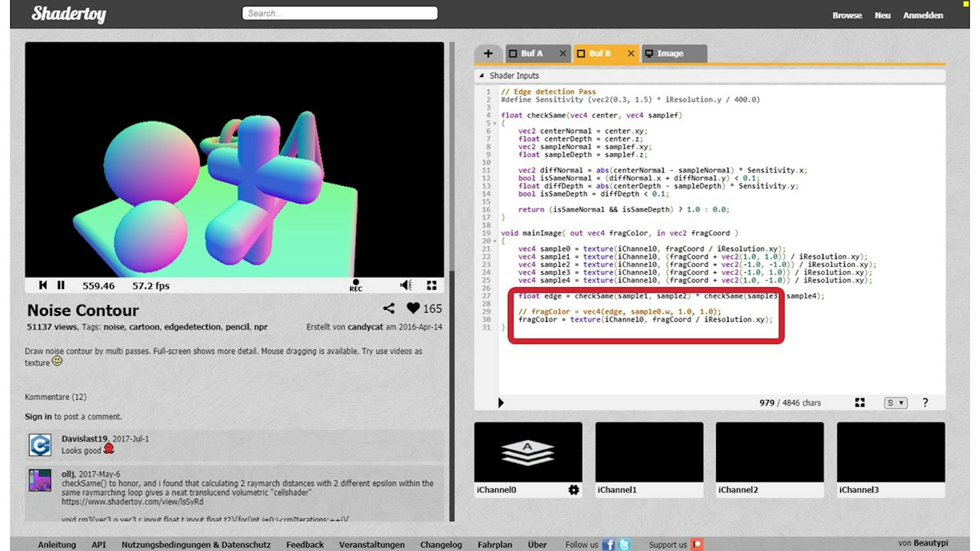Share the Noise Contour shader
This screenshot has width=980, height=551.
389,309
